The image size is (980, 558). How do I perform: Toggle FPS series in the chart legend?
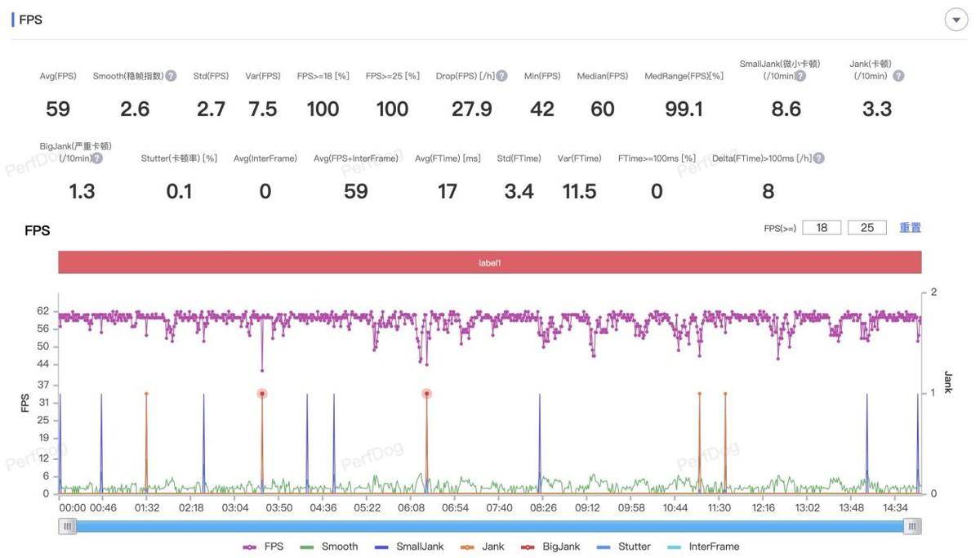263,547
